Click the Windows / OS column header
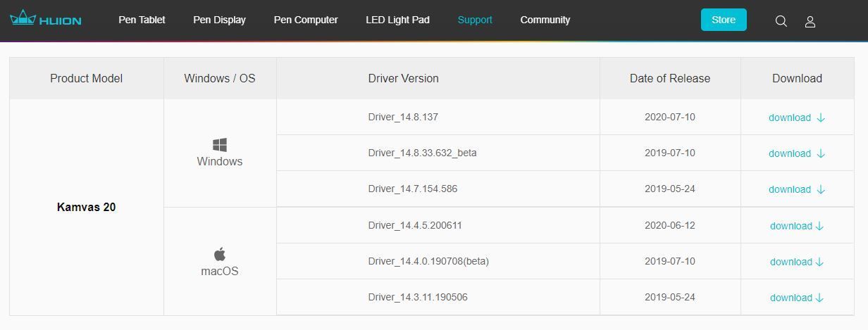This screenshot has height=330, width=868. tap(220, 78)
